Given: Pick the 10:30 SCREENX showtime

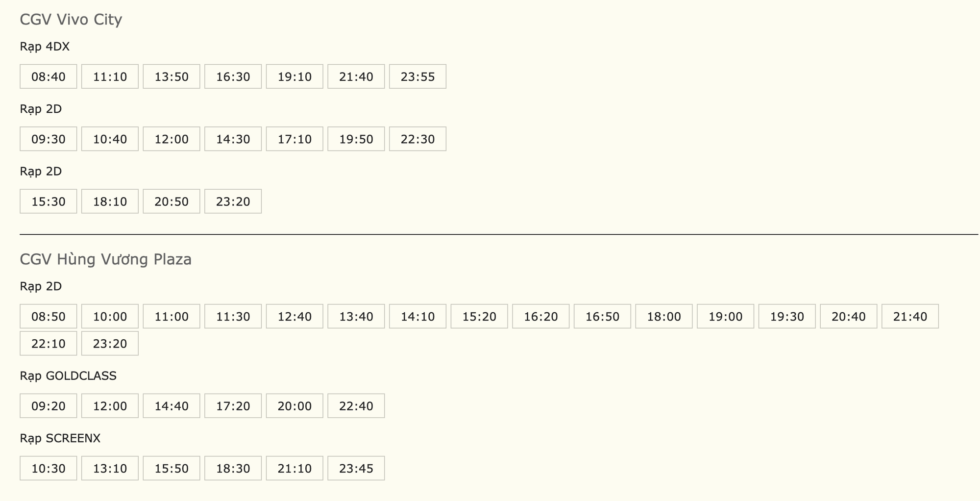Looking at the screenshot, I should [49, 468].
